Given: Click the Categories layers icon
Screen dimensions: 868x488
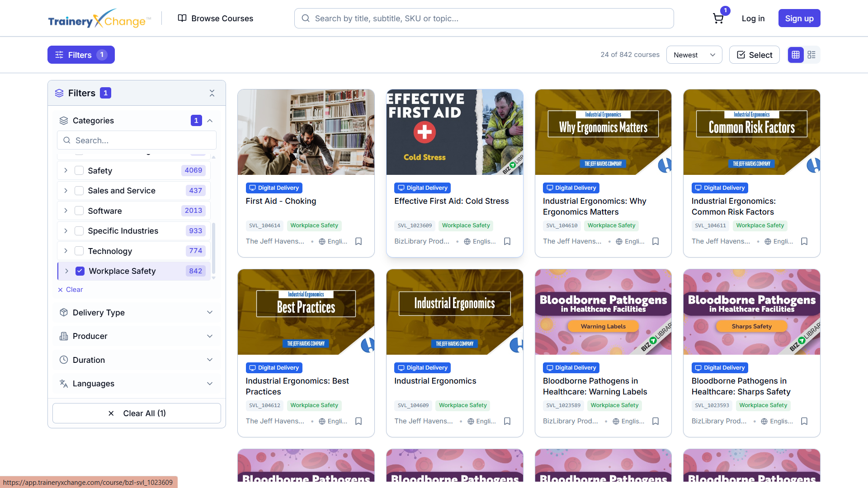Looking at the screenshot, I should [64, 121].
